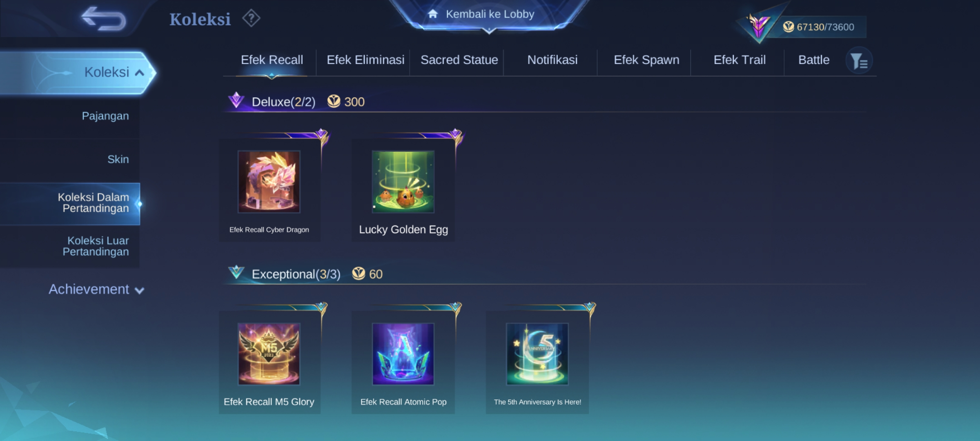This screenshot has height=441, width=980.
Task: Choose the Efek Recall Atomic Pop item
Action: pos(403,354)
